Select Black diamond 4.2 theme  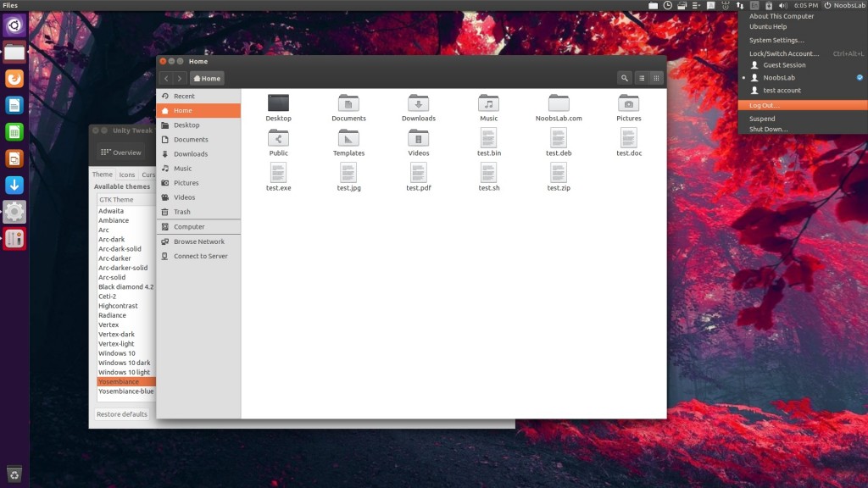126,287
